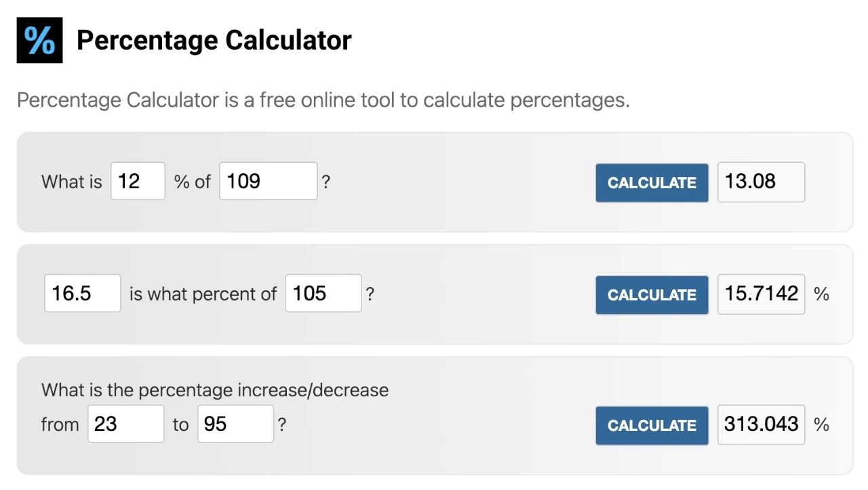Calculate what 12% of 109 is
This screenshot has width=868, height=490.
(652, 183)
